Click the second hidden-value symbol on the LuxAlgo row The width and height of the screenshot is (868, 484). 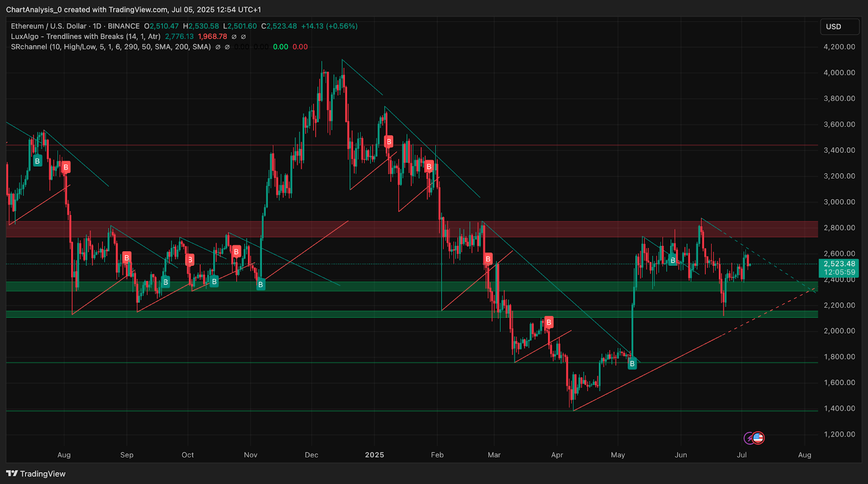(x=243, y=36)
